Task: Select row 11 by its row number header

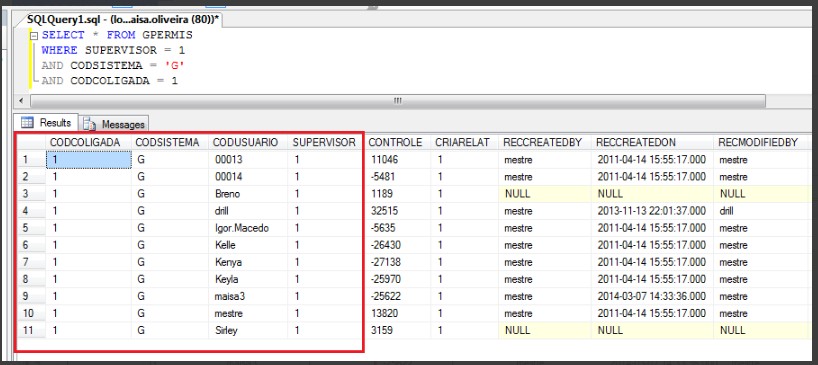Action: [31, 330]
